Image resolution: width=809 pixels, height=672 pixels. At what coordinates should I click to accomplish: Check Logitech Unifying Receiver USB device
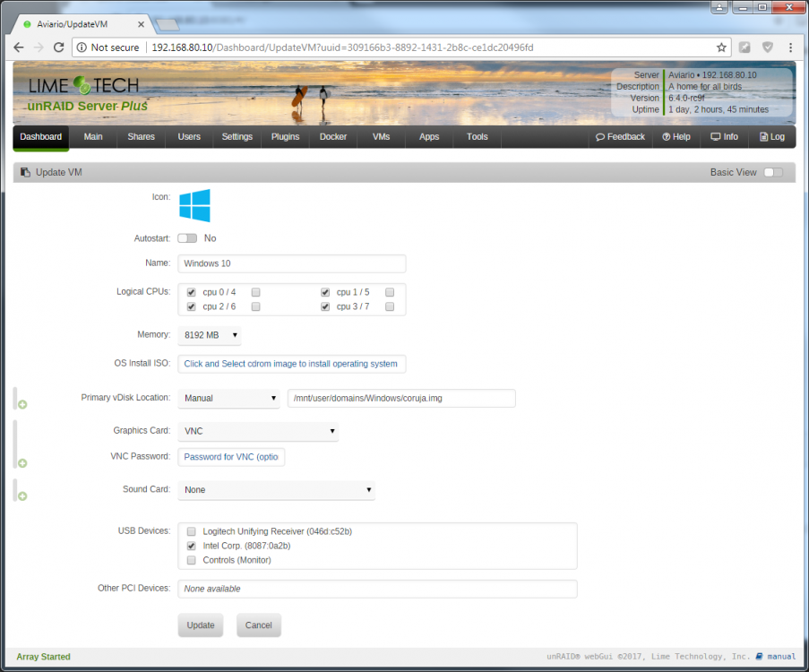coord(192,531)
